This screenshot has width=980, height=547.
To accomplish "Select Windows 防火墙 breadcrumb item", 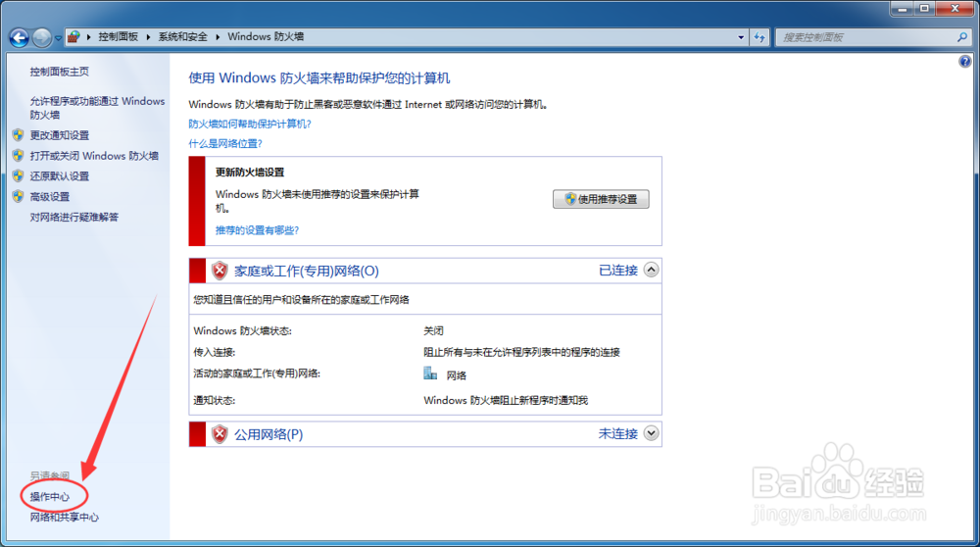I will point(266,37).
